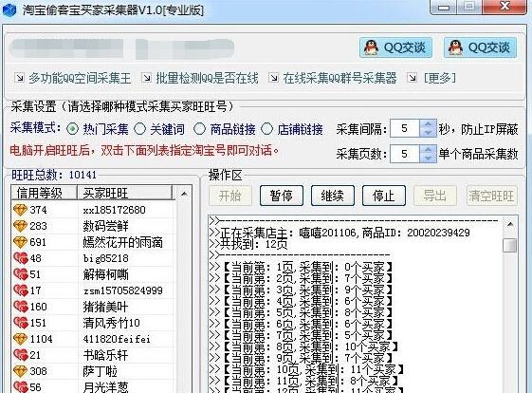Click diamond icon in row 691

point(20,242)
